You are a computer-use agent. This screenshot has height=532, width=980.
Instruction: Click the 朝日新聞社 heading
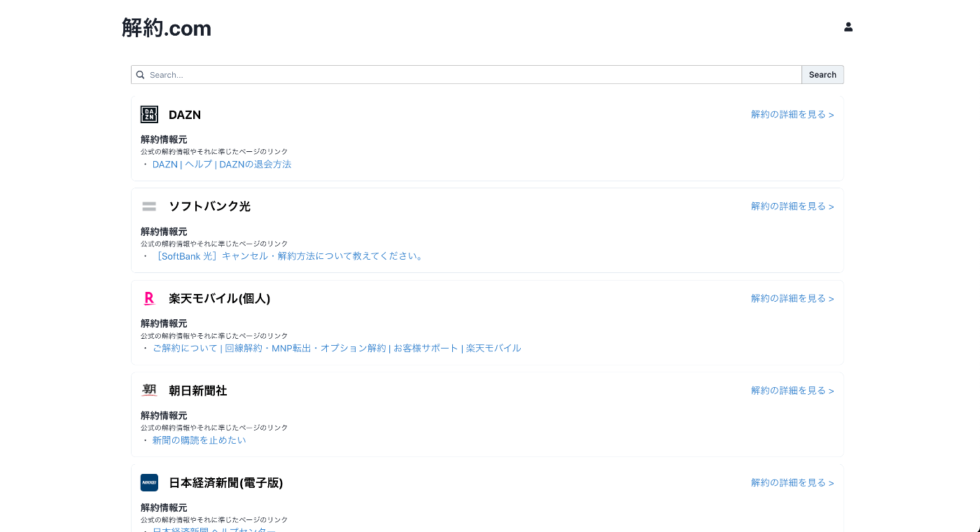198,391
